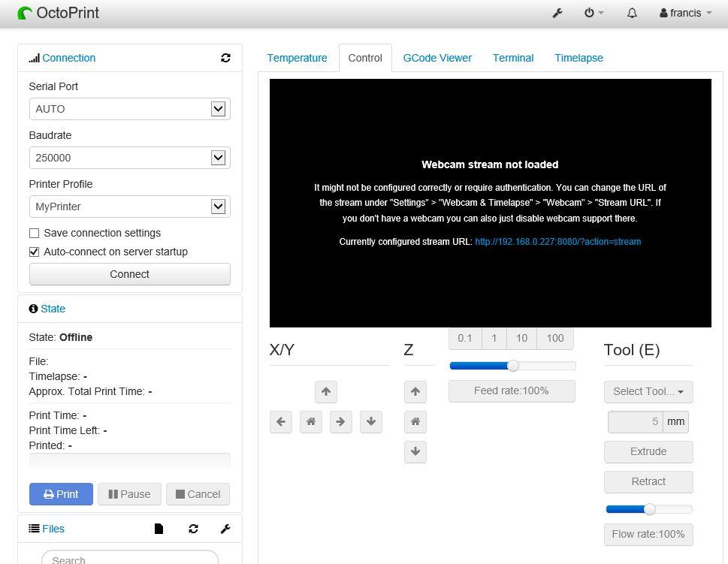
Task: Click the Extrude button
Action: click(x=648, y=452)
